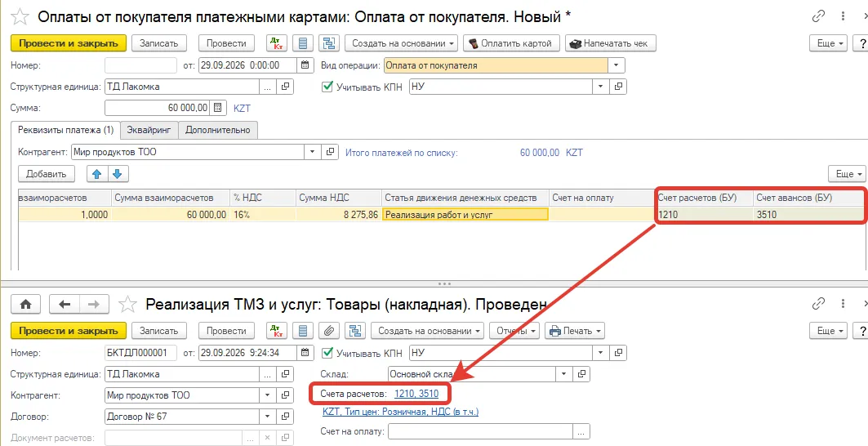This screenshot has width=868, height=446.
Task: Star the Реализация ТМЗ document as favorite
Action: 128,304
